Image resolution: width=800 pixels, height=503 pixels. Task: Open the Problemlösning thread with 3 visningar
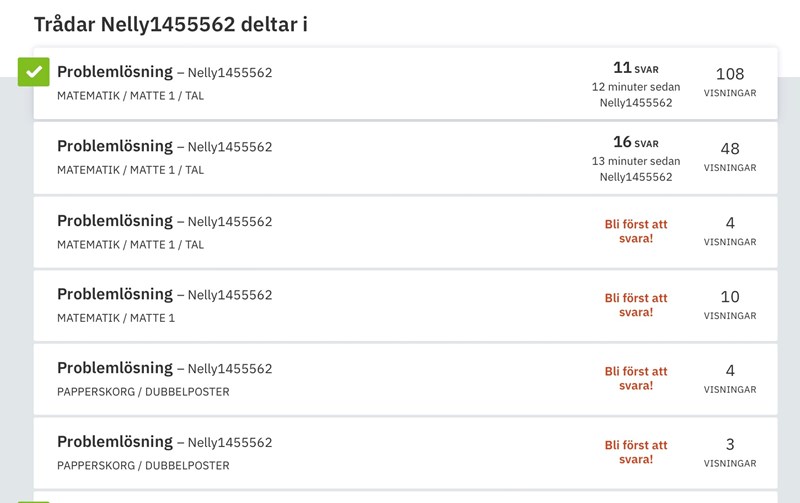(x=115, y=442)
